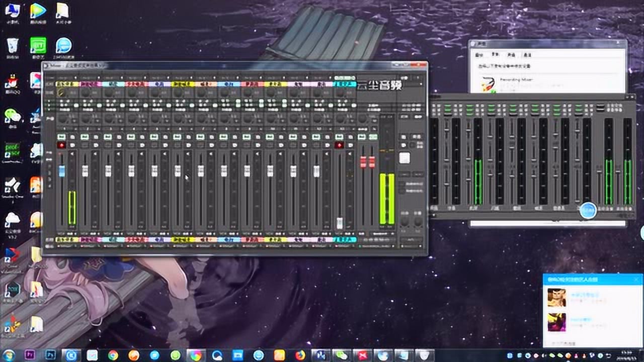
Task: Launch Photoshop from the taskbar
Action: pos(50,355)
